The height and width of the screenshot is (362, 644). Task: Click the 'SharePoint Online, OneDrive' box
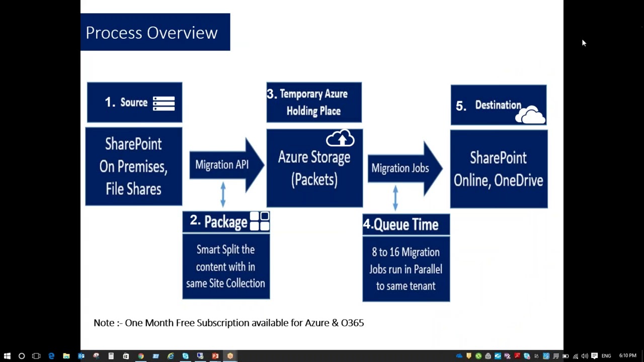coord(499,169)
